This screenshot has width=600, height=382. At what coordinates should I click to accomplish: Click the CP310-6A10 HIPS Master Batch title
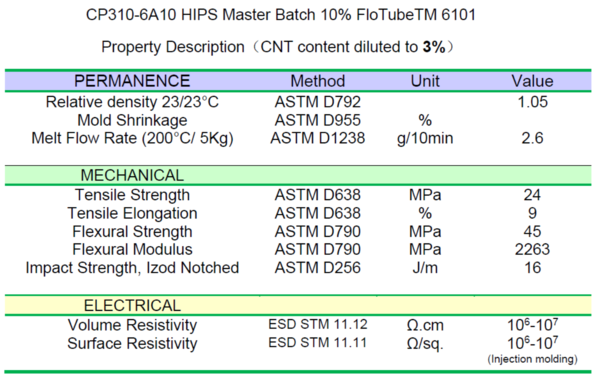tap(281, 15)
